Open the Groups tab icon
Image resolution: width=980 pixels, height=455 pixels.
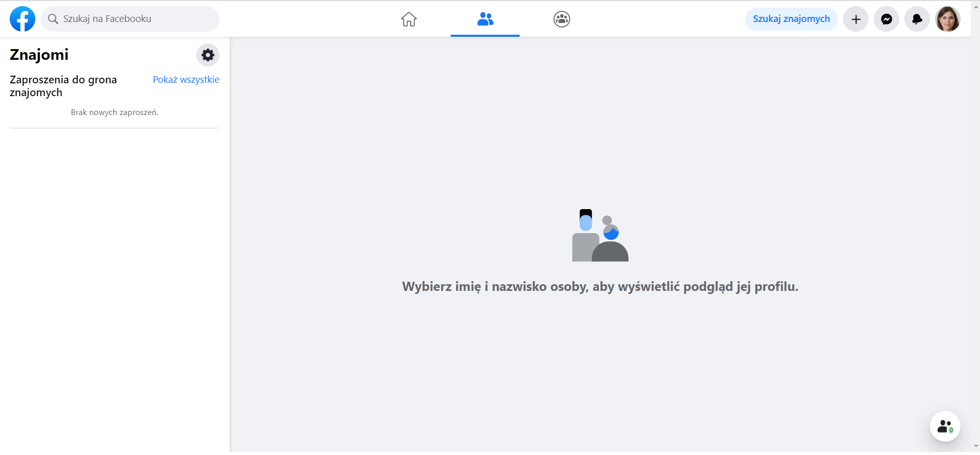[x=562, y=19]
